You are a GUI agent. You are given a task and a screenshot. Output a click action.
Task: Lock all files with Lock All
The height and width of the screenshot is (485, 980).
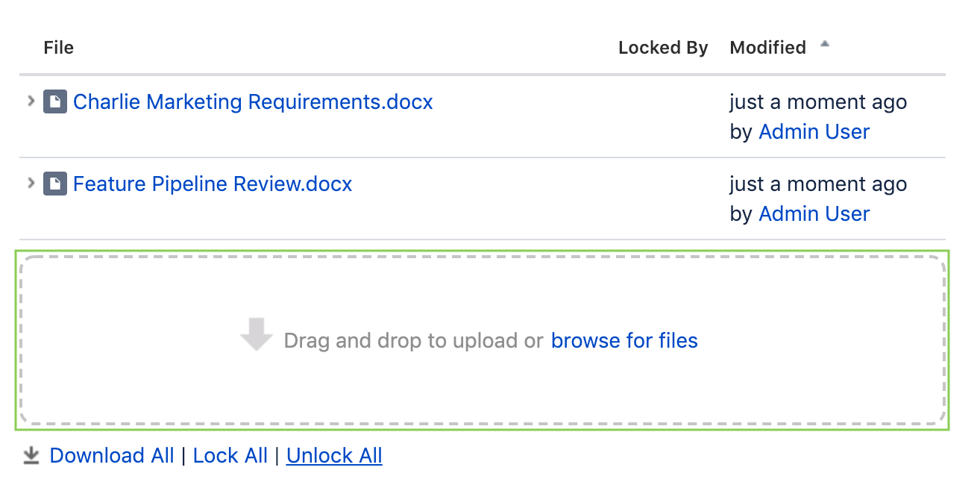[230, 455]
